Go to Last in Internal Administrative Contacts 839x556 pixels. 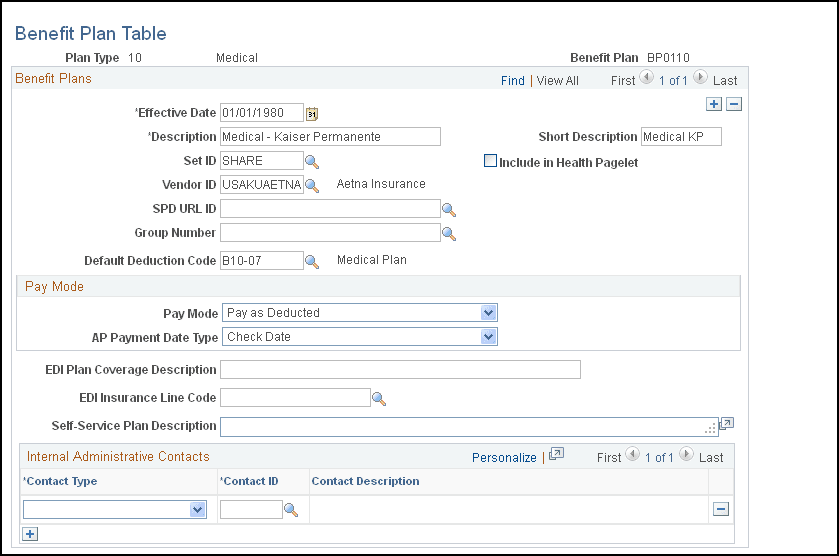[711, 458]
